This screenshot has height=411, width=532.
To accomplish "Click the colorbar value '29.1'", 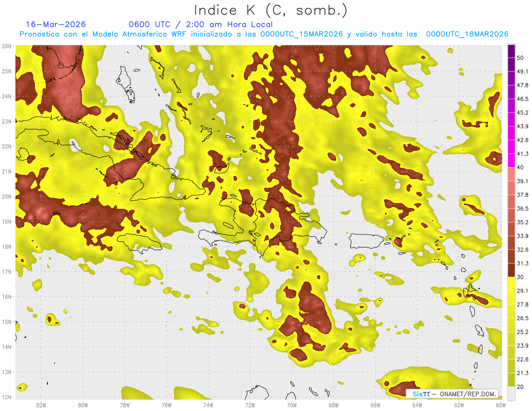I will [x=523, y=290].
